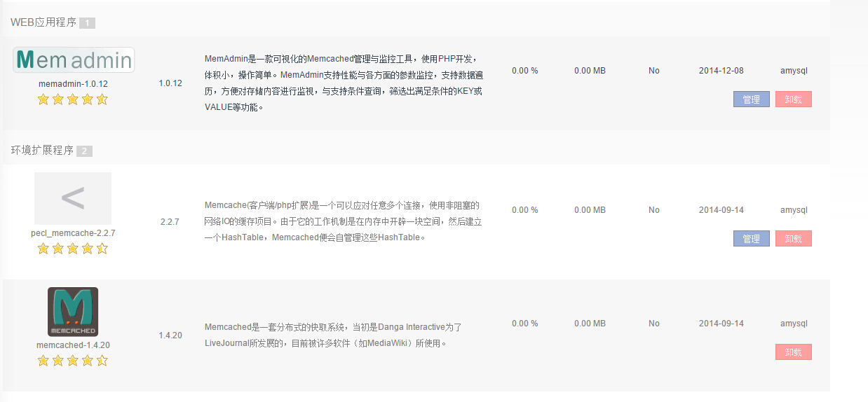Select the MemAdmin description text
Image resolution: width=868 pixels, height=402 pixels.
click(x=344, y=83)
